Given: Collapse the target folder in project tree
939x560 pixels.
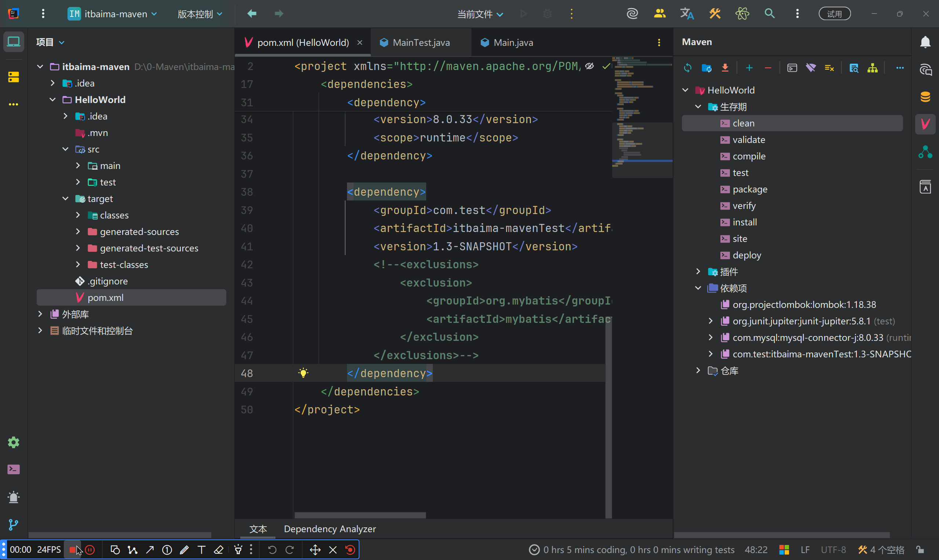Looking at the screenshot, I should (65, 199).
